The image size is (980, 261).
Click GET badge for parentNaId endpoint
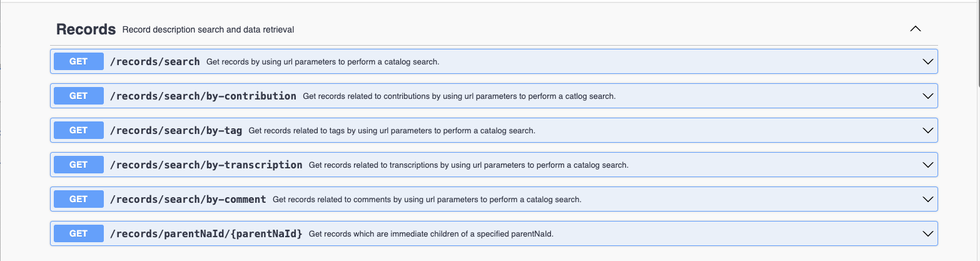[x=79, y=233]
